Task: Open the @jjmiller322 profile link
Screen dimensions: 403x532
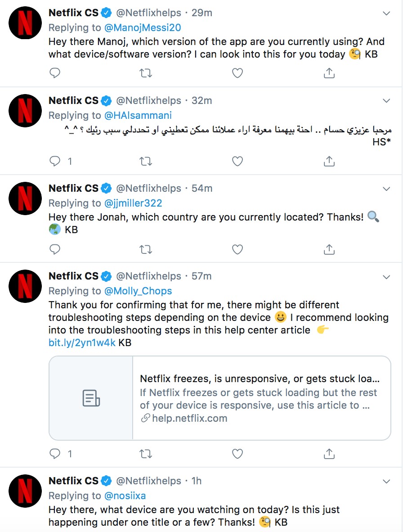Action: tap(133, 203)
